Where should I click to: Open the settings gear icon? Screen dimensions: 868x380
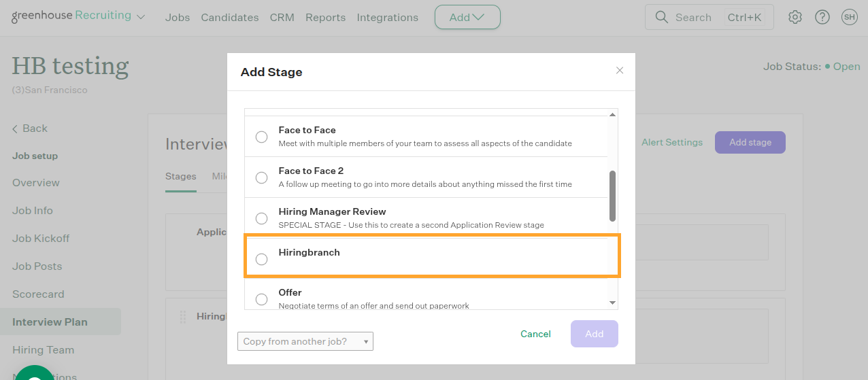(795, 18)
